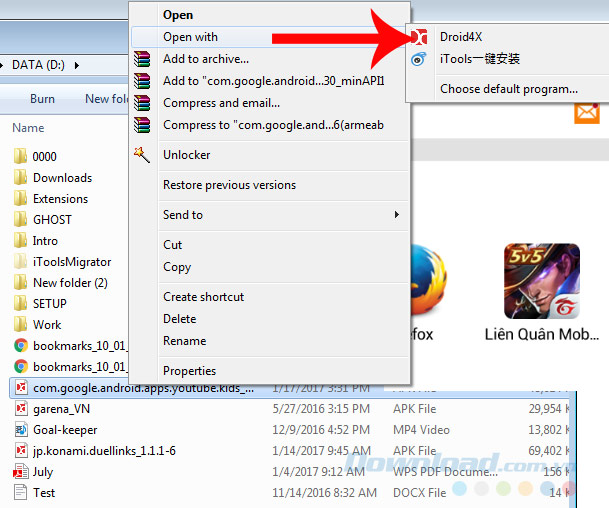This screenshot has width=609, height=508.
Task: Expand the arrow after DATA (D:)
Action: tap(77, 65)
